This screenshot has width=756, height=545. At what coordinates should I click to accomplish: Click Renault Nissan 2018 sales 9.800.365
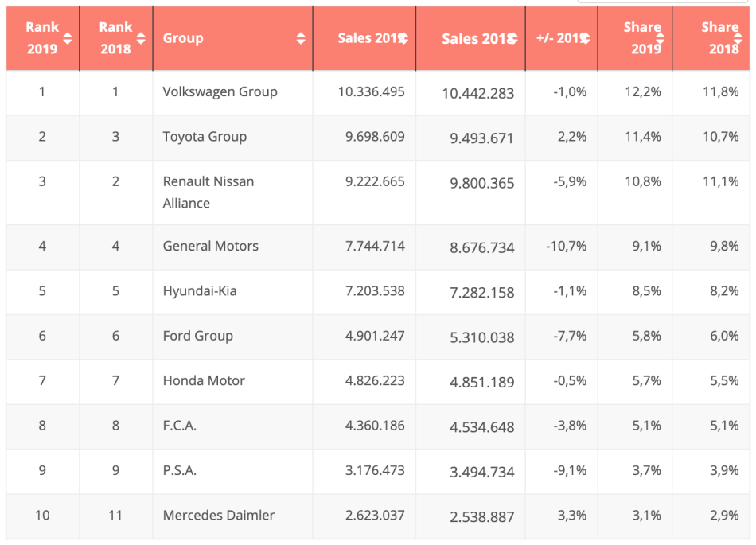(x=482, y=183)
